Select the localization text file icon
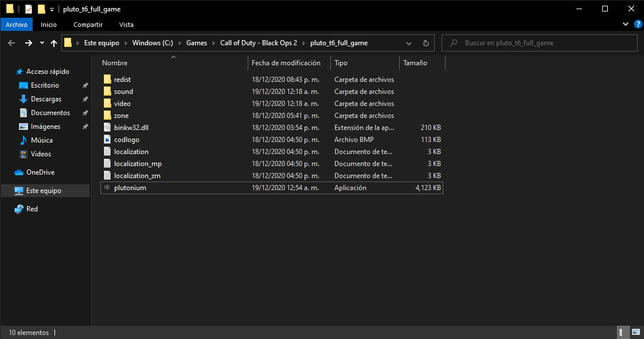Screen dimensions: 644x339 (107, 151)
